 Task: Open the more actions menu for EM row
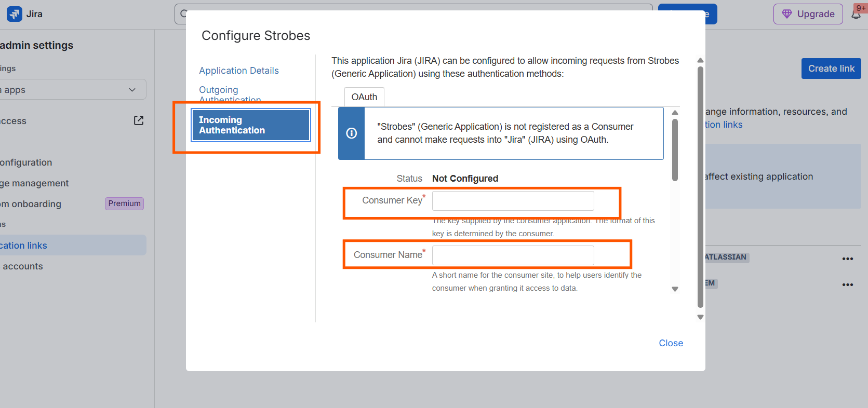pos(848,284)
